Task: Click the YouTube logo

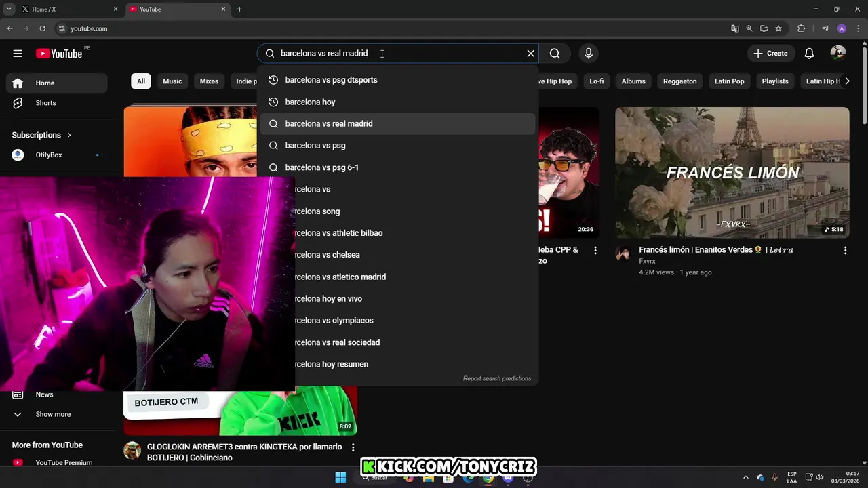Action: tap(59, 54)
